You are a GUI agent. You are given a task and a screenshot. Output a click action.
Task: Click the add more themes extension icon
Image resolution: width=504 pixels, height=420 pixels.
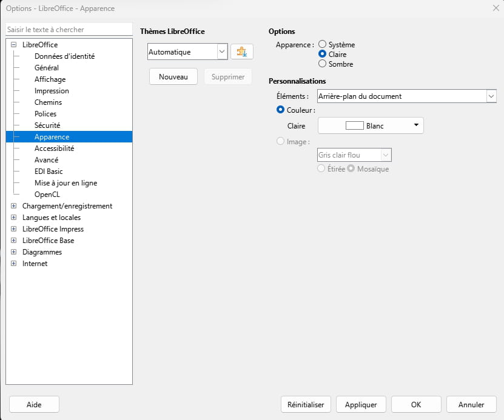(242, 52)
